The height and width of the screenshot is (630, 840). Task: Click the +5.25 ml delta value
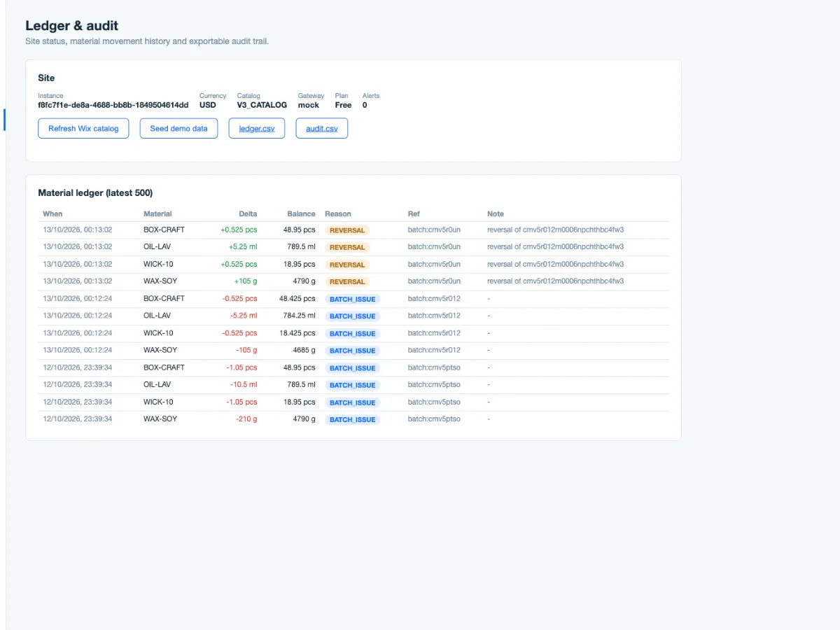243,246
